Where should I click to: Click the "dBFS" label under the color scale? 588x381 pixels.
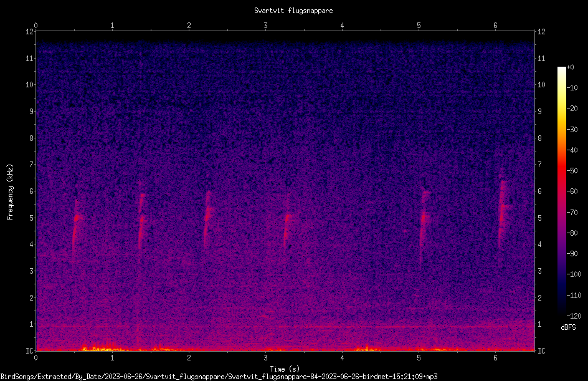click(x=568, y=327)
